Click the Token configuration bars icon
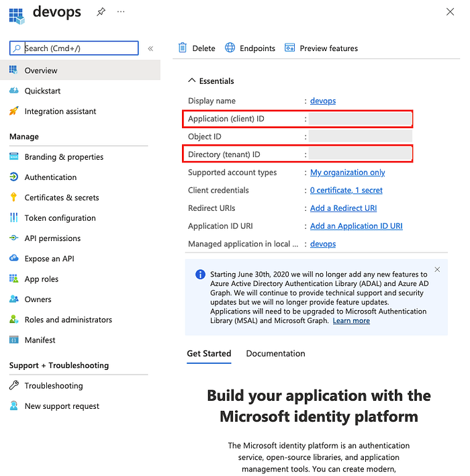The image size is (470, 476). pyautogui.click(x=13, y=218)
